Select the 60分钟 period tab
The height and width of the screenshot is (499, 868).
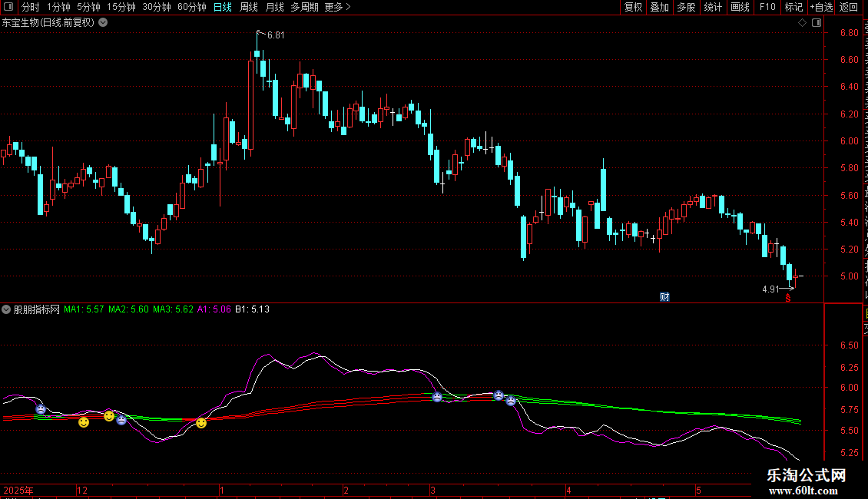(191, 7)
